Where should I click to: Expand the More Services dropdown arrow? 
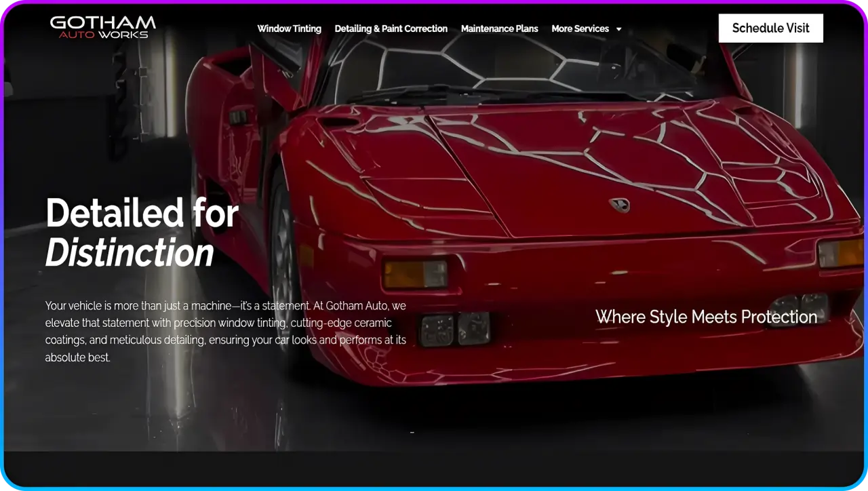(x=618, y=29)
